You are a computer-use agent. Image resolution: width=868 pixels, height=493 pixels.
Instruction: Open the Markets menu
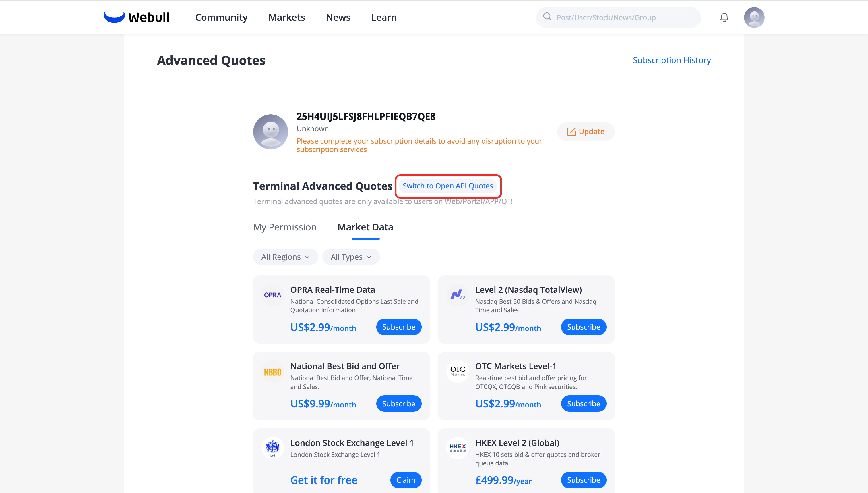[x=287, y=17]
